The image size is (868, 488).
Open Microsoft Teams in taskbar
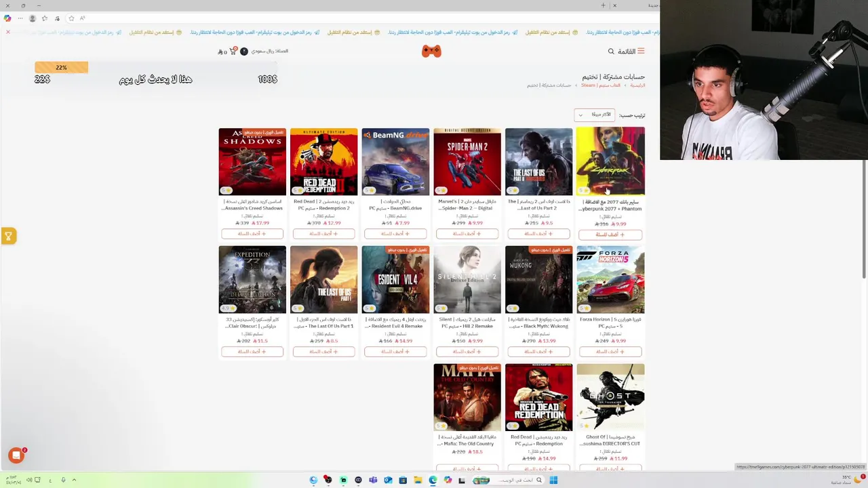pyautogui.click(x=373, y=480)
